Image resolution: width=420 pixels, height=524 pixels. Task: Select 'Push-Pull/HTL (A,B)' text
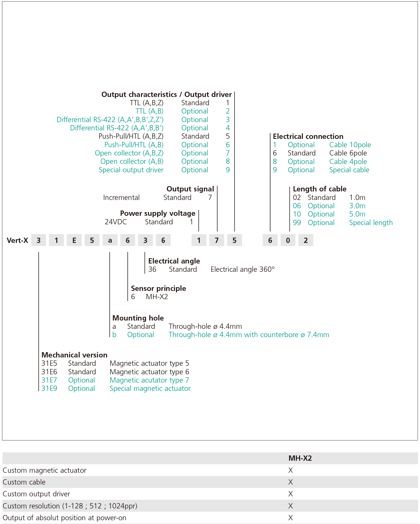tap(134, 145)
